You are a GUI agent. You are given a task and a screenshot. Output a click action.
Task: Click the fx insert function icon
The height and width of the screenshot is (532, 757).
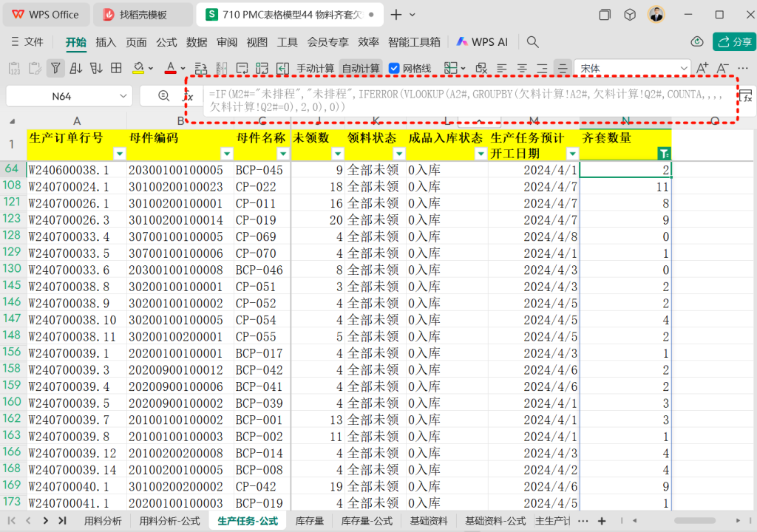pyautogui.click(x=189, y=97)
